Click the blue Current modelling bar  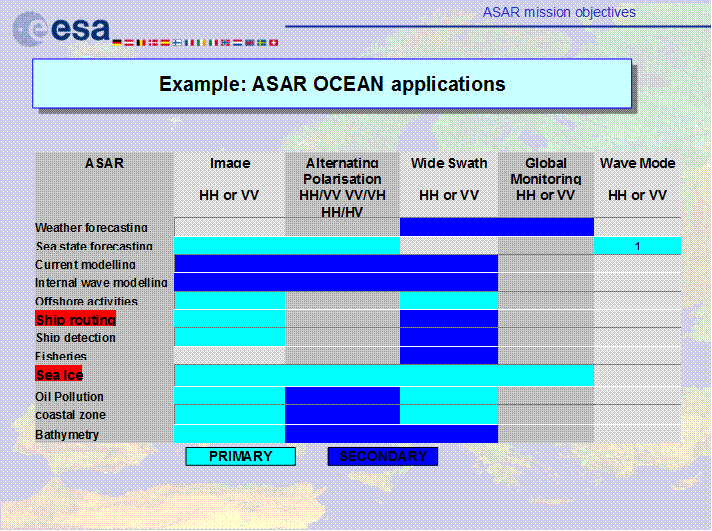click(336, 263)
